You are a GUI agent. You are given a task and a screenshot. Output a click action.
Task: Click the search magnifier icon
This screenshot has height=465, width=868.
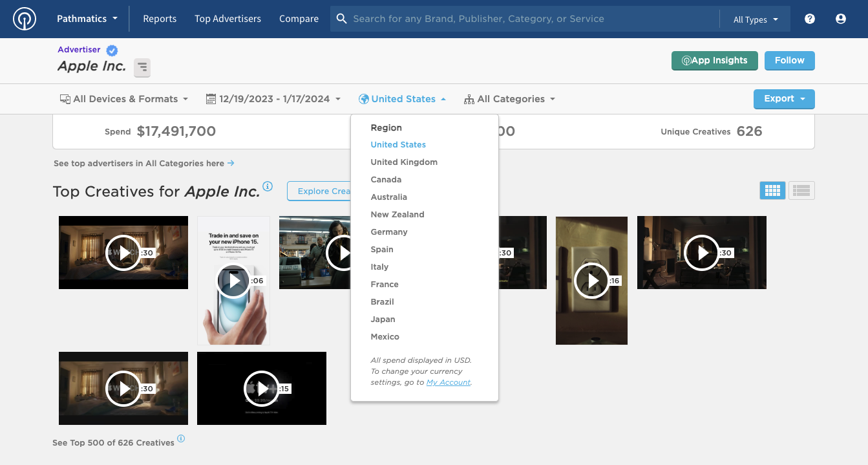(342, 19)
